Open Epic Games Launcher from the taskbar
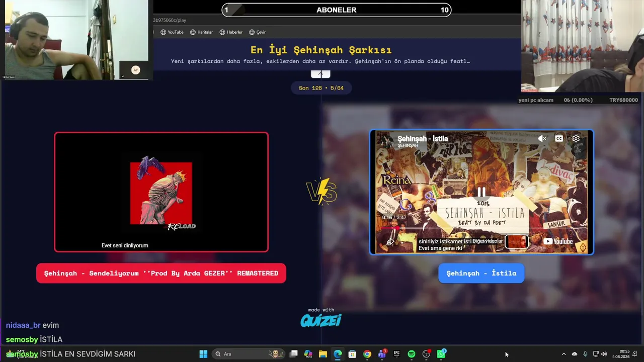This screenshot has width=644, height=362. pyautogui.click(x=397, y=354)
